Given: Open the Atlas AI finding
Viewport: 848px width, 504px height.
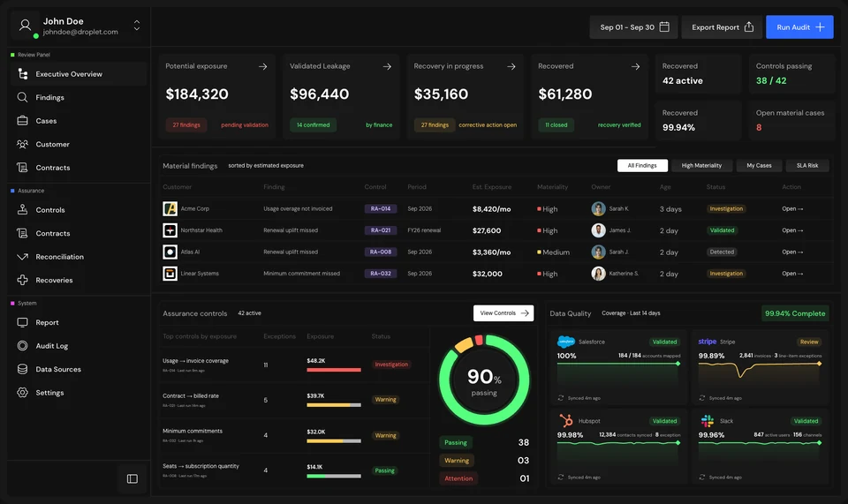Looking at the screenshot, I should point(792,252).
